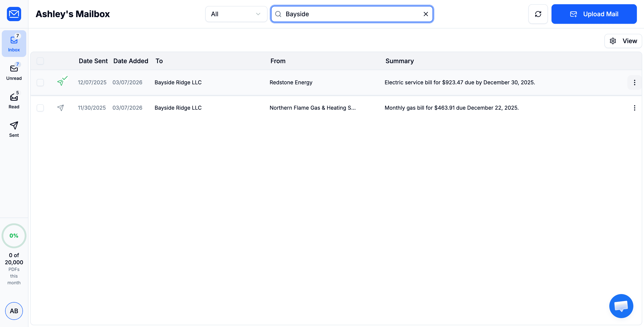Screen dimensions: 644x327
Task: Click the Upload Mail button
Action: (x=594, y=14)
